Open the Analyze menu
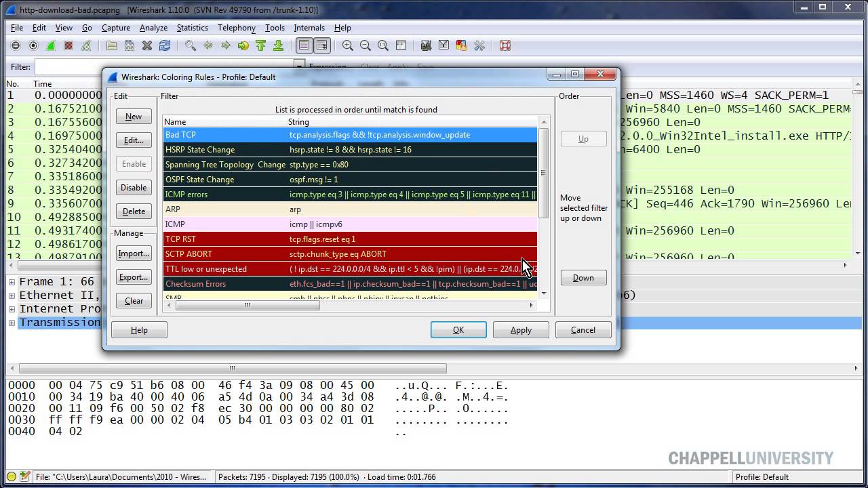Screen dimensions: 868x488 click(153, 28)
